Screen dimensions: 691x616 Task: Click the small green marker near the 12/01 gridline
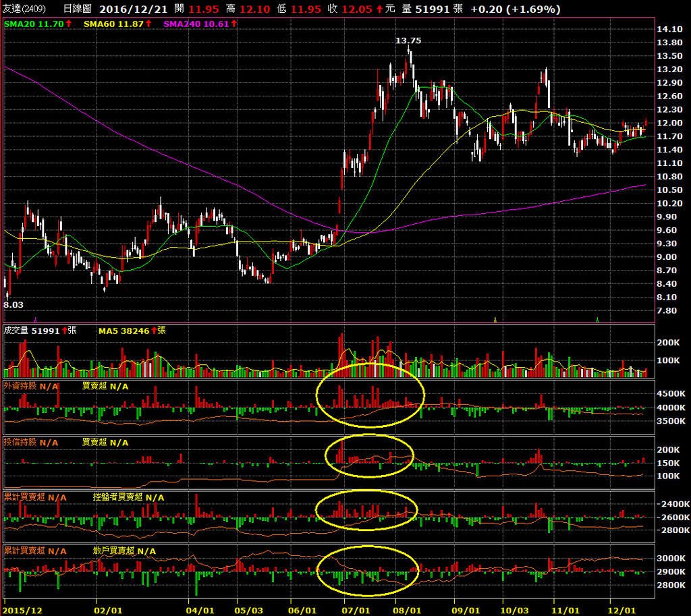[x=598, y=319]
